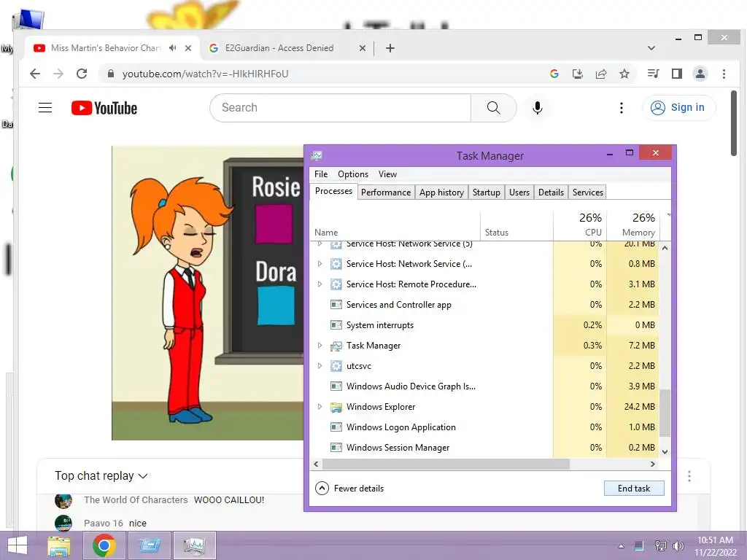This screenshot has width=747, height=560.
Task: Open the YouTube hamburger guide menu
Action: point(45,108)
